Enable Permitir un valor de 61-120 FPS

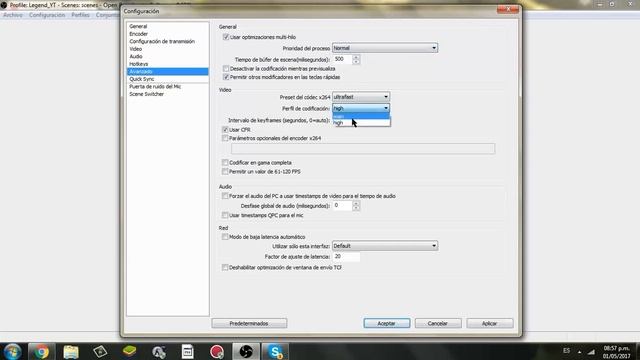(225, 171)
